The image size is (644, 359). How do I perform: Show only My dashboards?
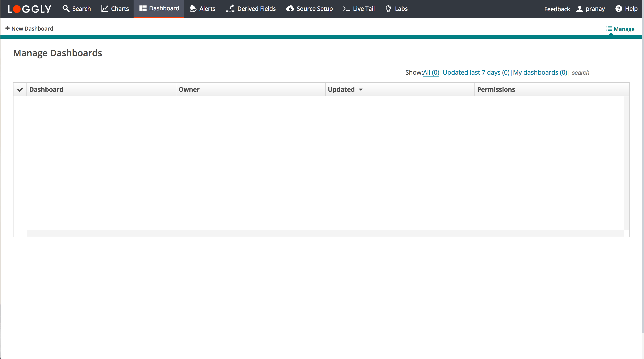click(x=540, y=72)
